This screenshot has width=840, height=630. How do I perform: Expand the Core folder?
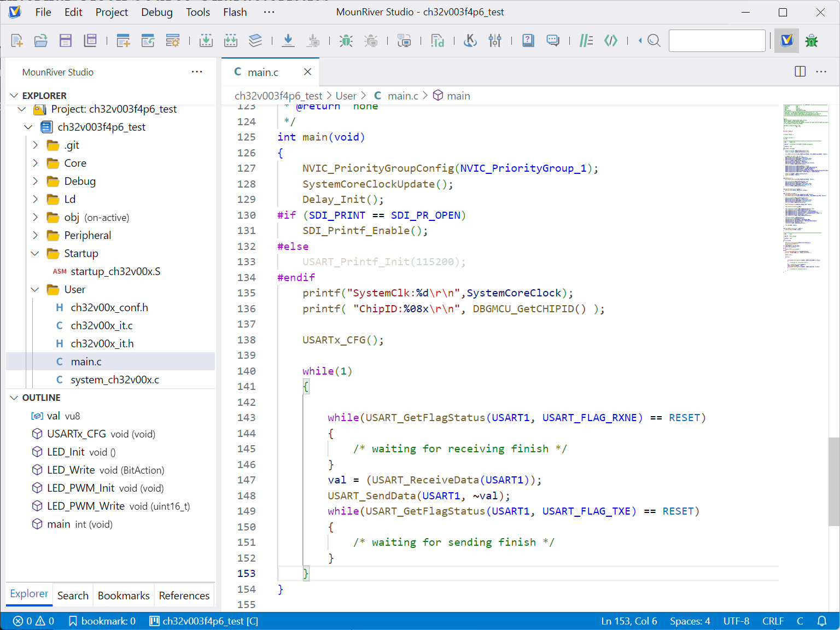(35, 163)
